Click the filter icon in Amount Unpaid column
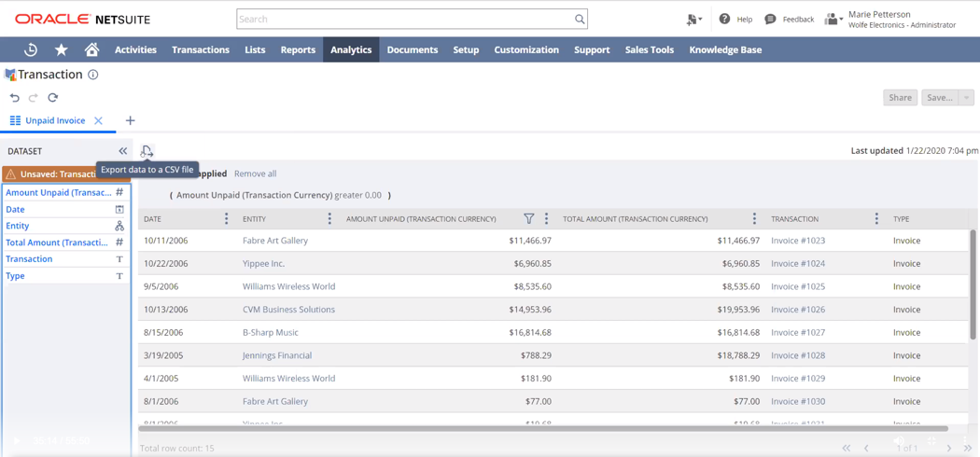This screenshot has width=980, height=457. pyautogui.click(x=528, y=219)
